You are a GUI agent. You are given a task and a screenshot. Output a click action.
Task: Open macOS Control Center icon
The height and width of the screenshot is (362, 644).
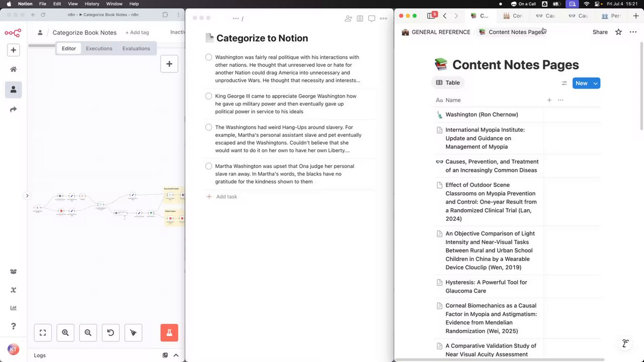pos(598,4)
